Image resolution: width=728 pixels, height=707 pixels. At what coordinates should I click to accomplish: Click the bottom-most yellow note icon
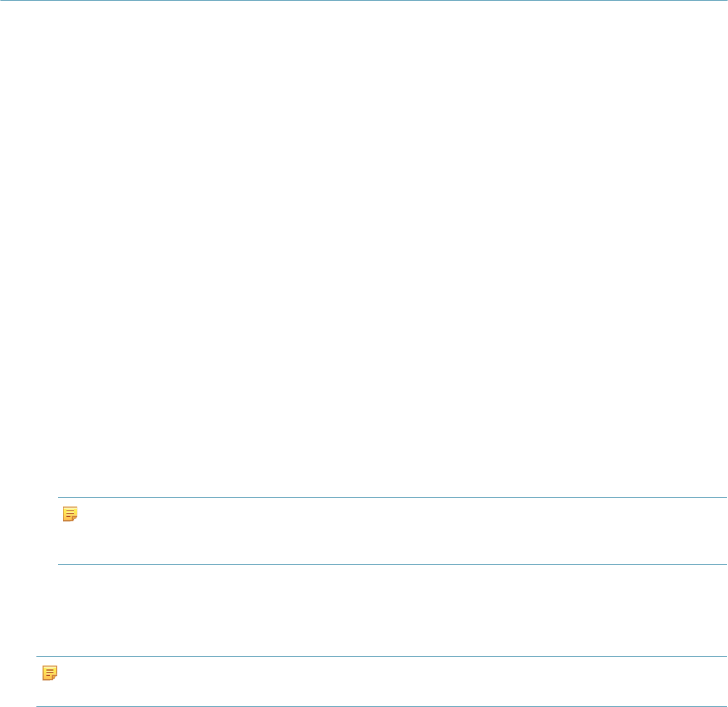(50, 673)
